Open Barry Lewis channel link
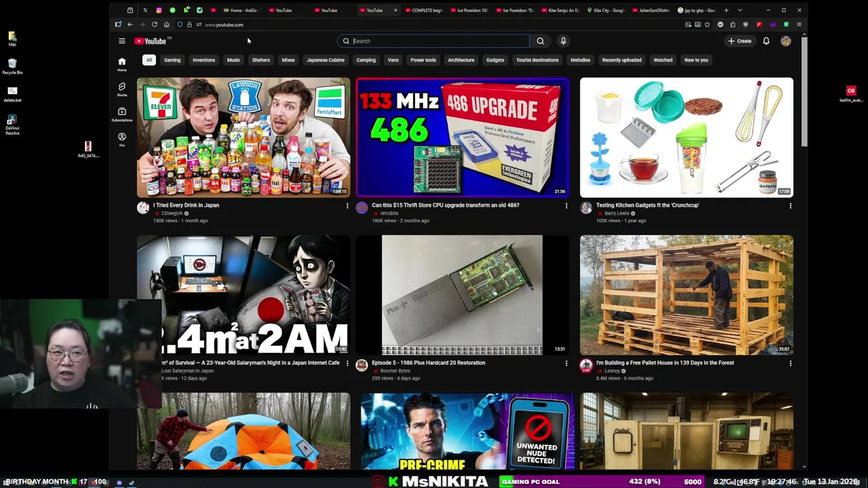Screen dimensions: 868x488 [x=616, y=213]
